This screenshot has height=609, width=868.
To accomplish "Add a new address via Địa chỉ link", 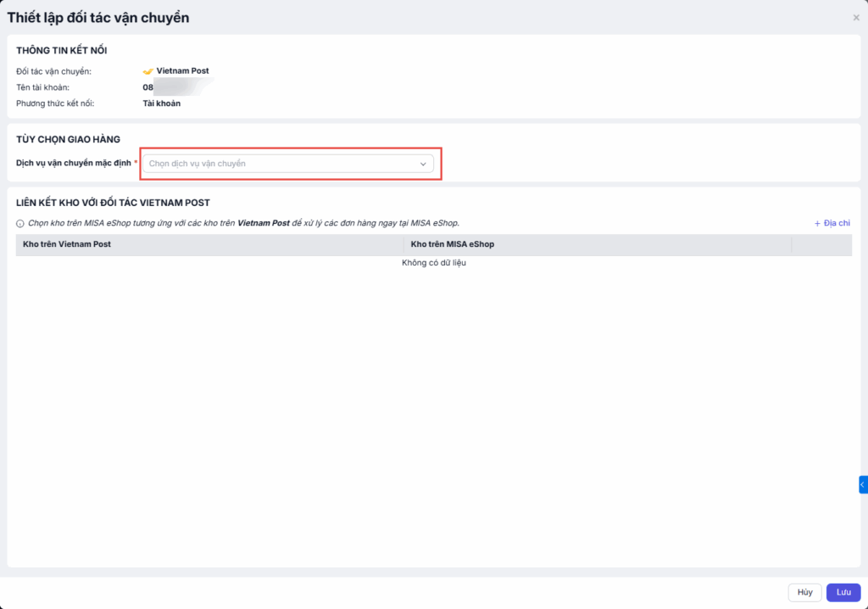I will (837, 223).
